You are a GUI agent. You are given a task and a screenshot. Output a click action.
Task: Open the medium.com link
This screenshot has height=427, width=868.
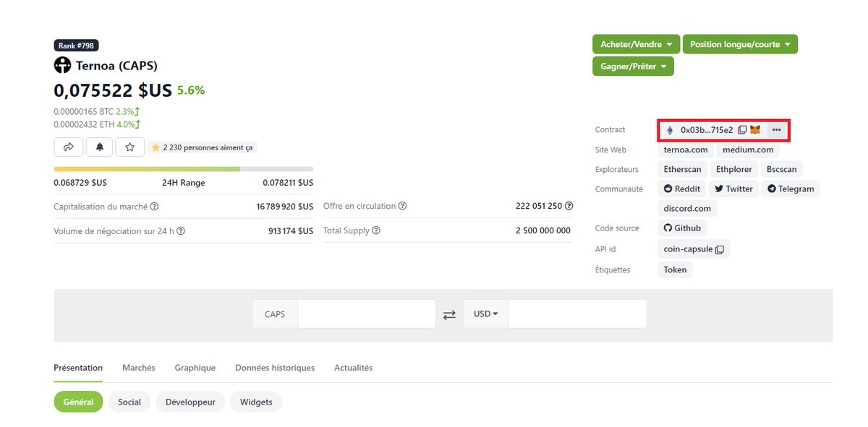pos(748,150)
